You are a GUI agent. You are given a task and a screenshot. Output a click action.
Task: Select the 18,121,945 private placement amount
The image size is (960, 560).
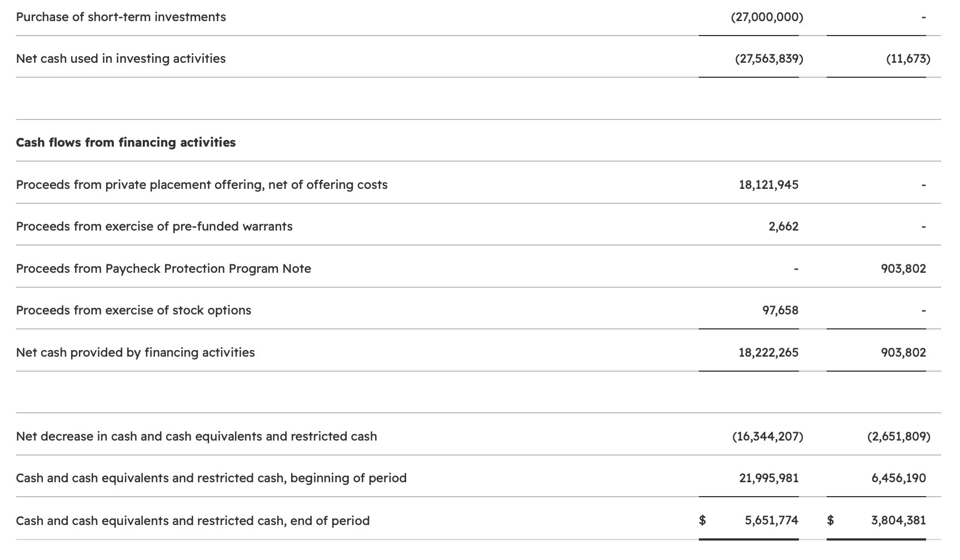click(x=768, y=185)
